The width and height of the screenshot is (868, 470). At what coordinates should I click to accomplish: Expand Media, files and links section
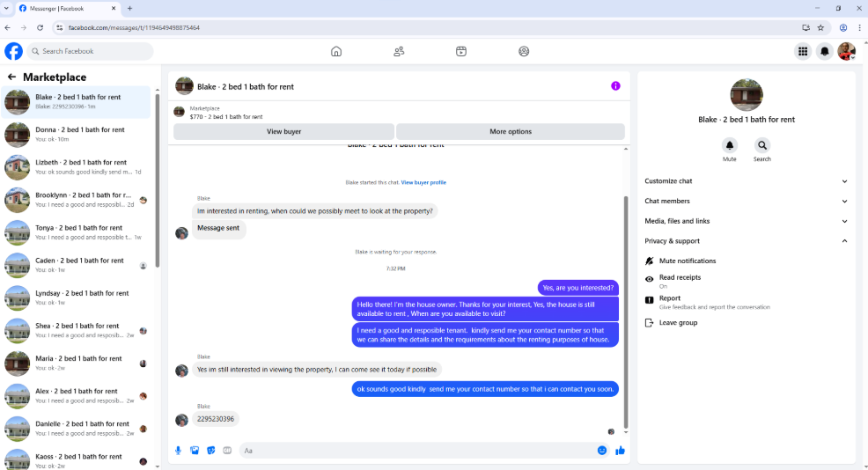click(x=746, y=221)
